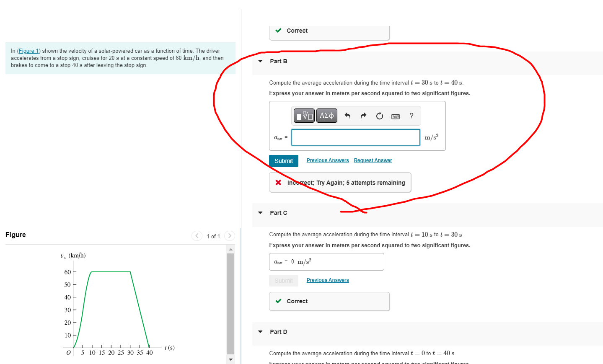
Task: Click the question mark help icon
Action: pyautogui.click(x=411, y=116)
